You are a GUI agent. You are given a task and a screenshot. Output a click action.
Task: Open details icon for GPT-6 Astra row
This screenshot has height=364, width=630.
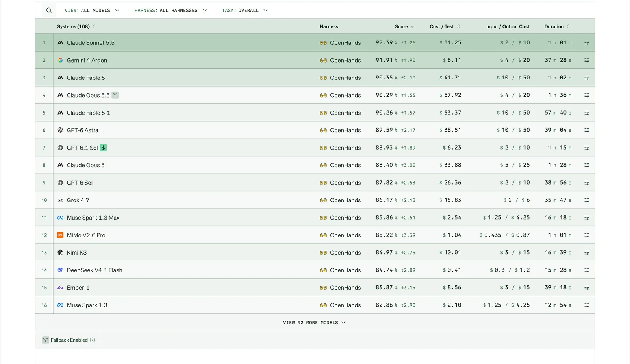587,130
